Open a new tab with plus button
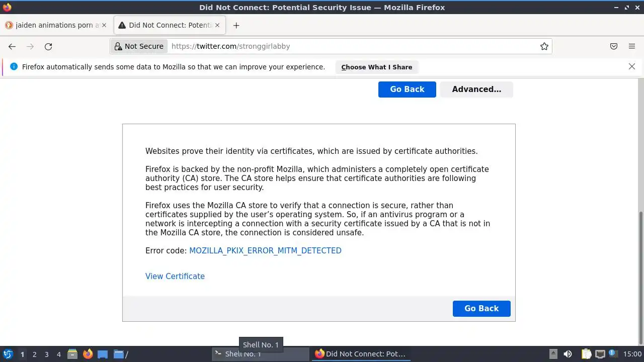The height and width of the screenshot is (362, 644). pyautogui.click(x=236, y=25)
